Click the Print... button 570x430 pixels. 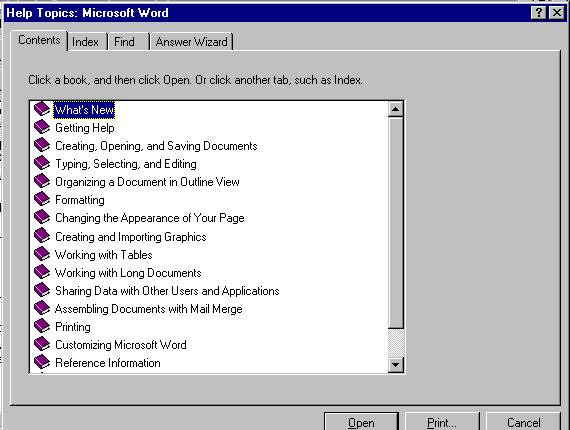click(x=442, y=422)
